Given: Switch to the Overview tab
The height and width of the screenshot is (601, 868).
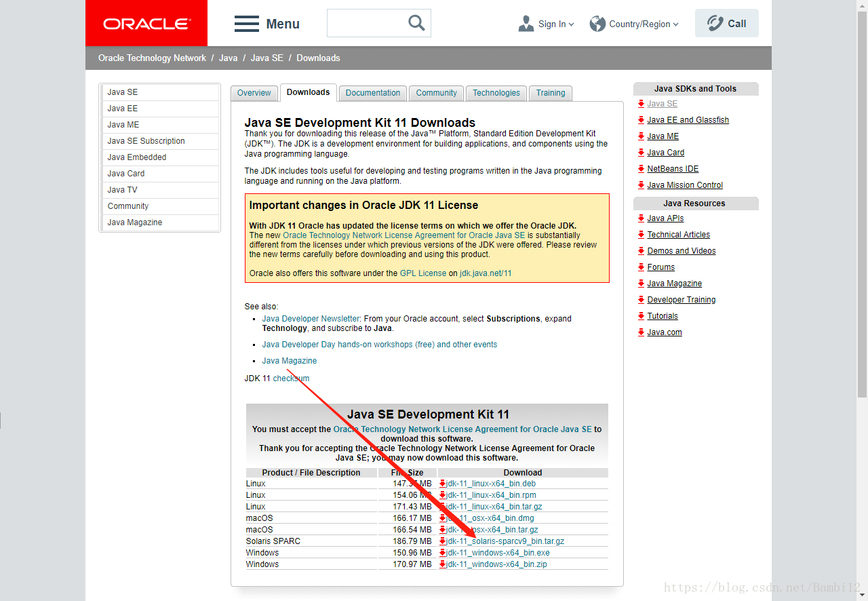Looking at the screenshot, I should (x=254, y=93).
